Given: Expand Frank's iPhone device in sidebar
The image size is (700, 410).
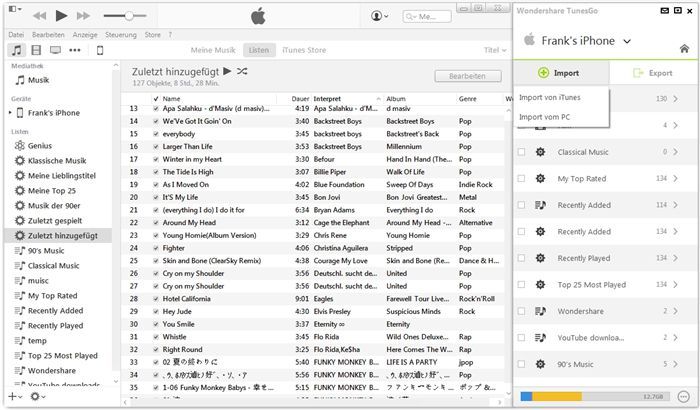Looking at the screenshot, I should coord(10,113).
